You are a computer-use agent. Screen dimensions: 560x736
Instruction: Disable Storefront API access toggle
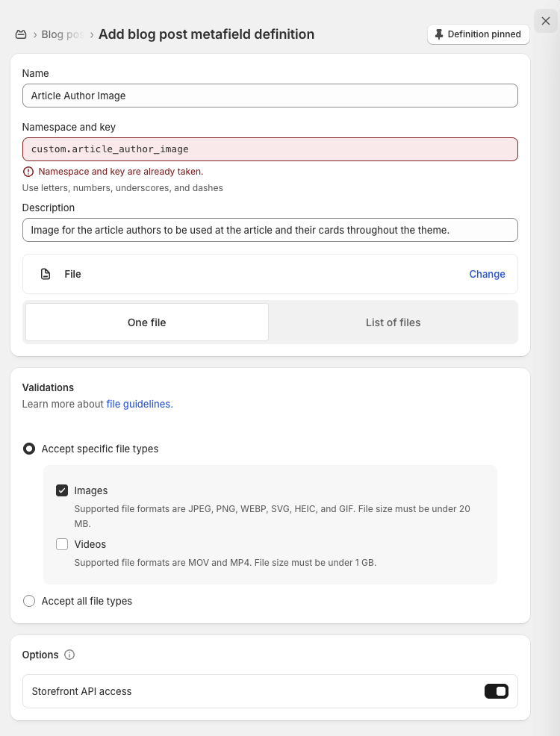click(497, 691)
